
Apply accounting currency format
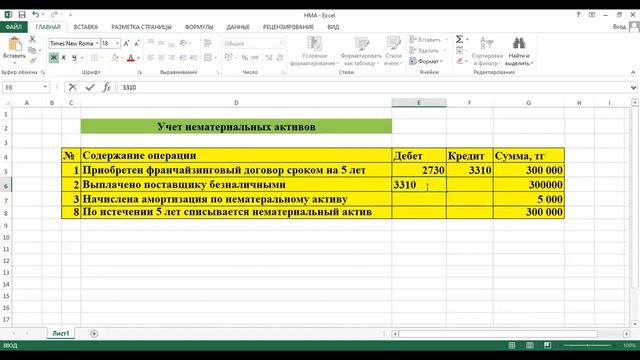(228, 58)
